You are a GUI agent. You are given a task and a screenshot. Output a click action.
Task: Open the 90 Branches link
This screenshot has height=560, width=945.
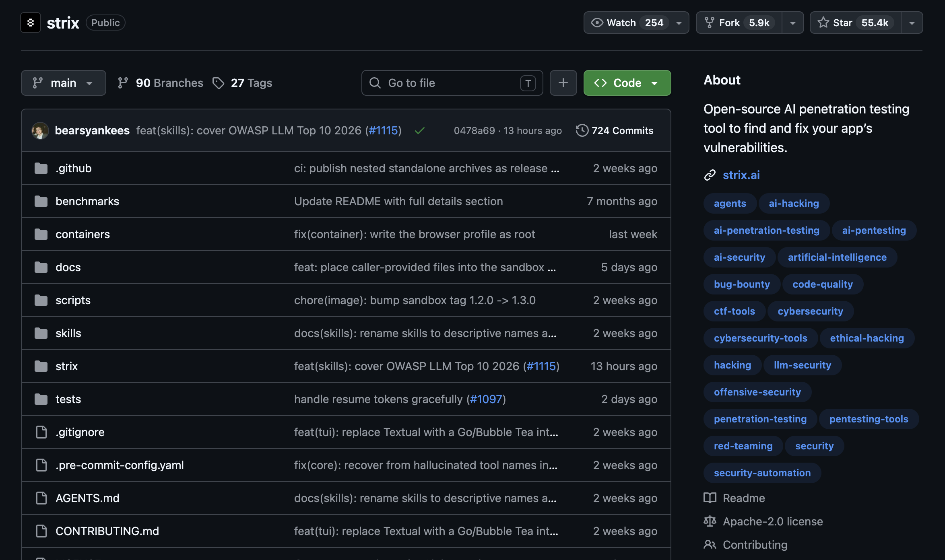tap(161, 83)
